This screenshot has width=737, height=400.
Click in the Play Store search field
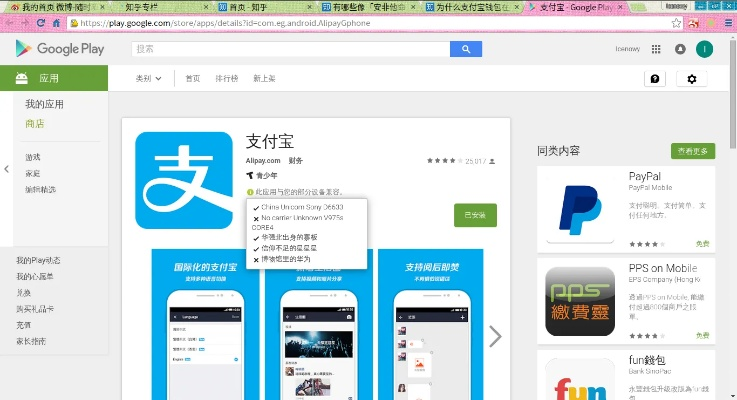tap(290, 49)
